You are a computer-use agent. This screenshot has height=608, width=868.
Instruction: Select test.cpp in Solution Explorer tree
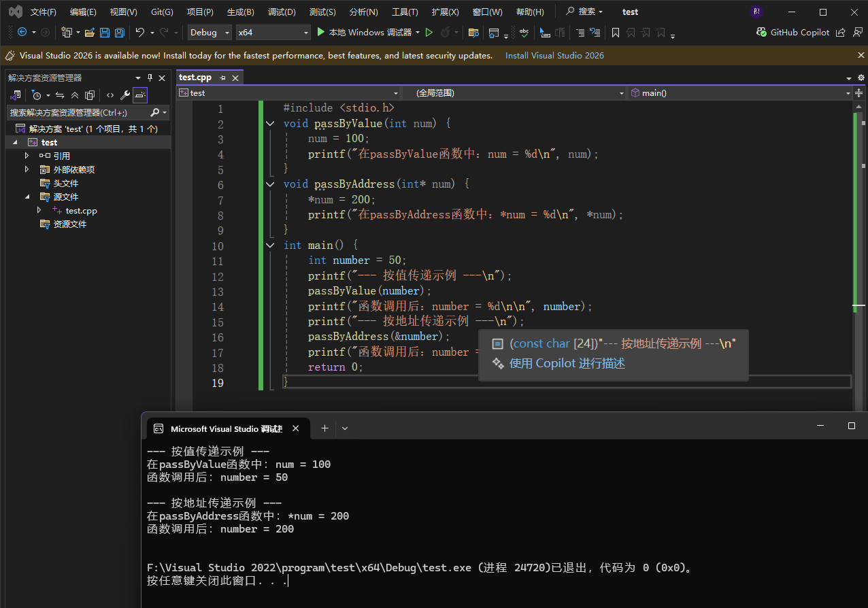pyautogui.click(x=82, y=211)
